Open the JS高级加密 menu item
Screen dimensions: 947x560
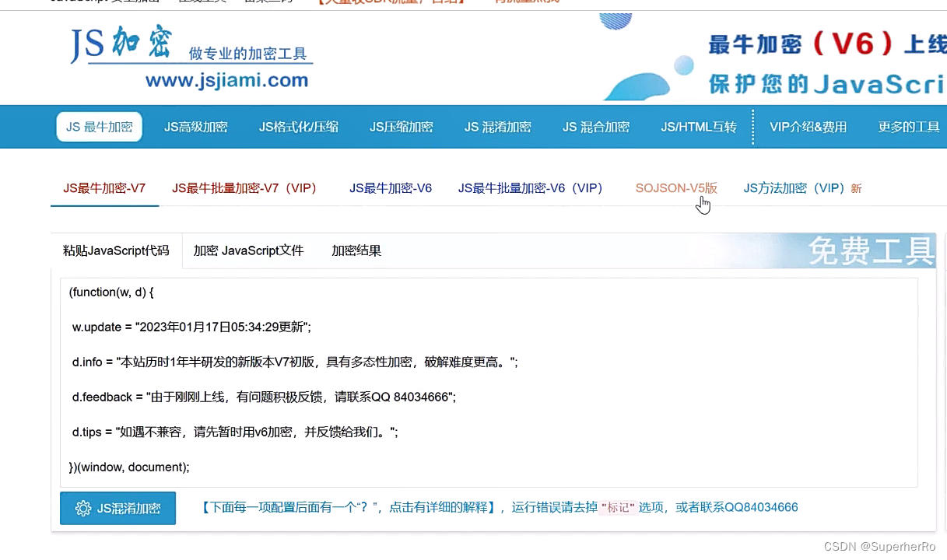[195, 126]
